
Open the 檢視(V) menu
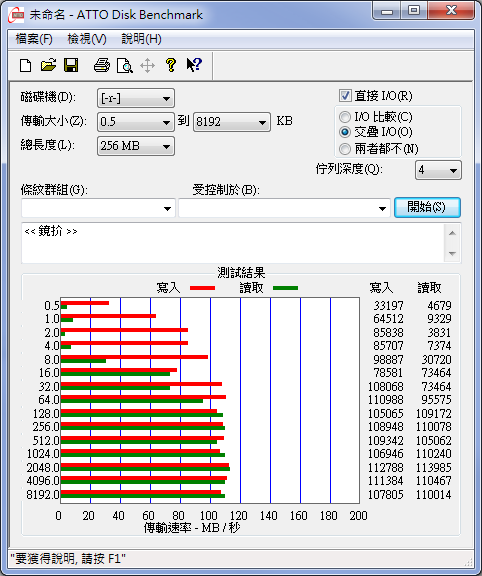tap(87, 39)
